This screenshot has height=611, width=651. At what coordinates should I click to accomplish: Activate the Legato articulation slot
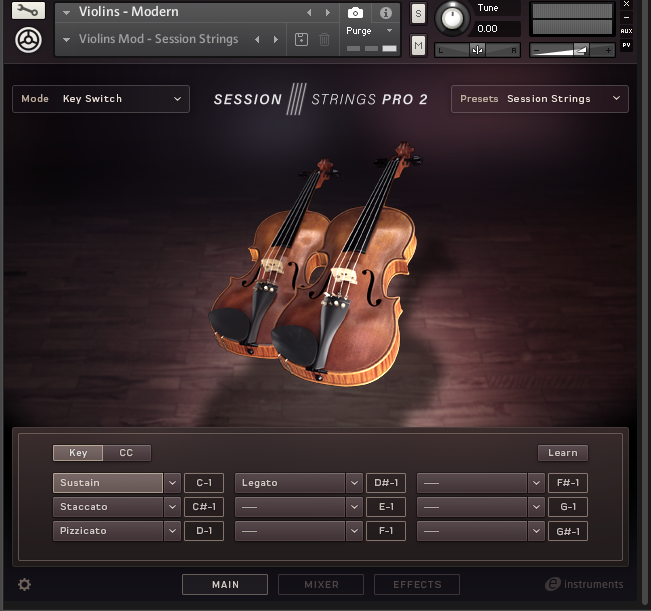pos(290,483)
